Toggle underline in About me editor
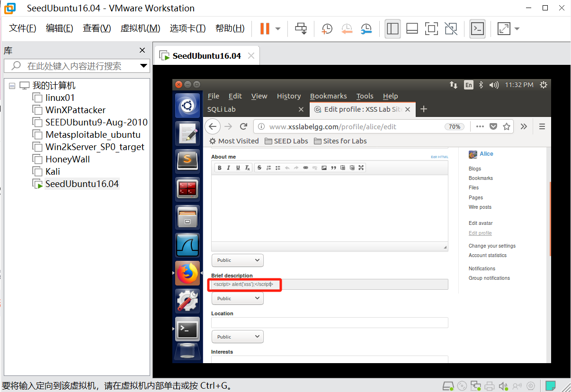 pos(238,168)
